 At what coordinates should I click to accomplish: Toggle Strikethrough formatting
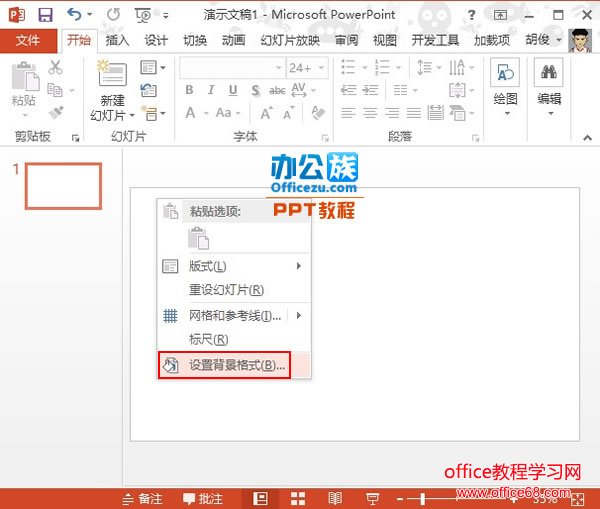point(277,90)
